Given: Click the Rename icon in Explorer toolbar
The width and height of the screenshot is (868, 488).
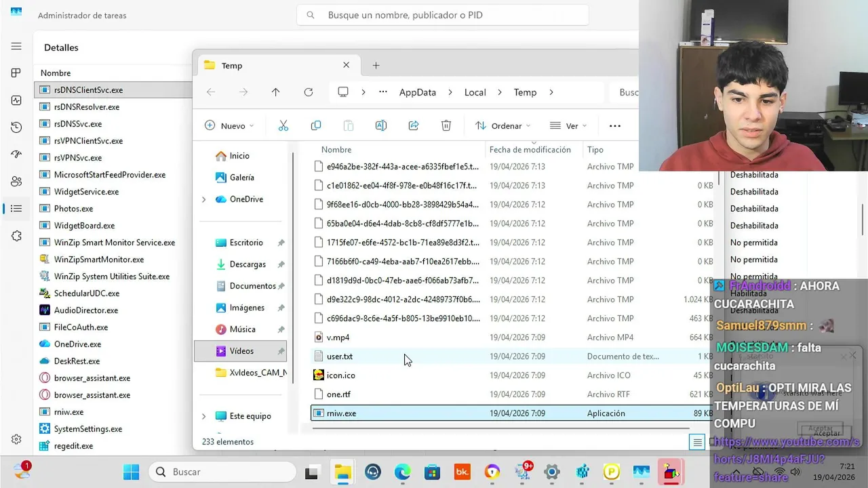Looking at the screenshot, I should pos(381,125).
